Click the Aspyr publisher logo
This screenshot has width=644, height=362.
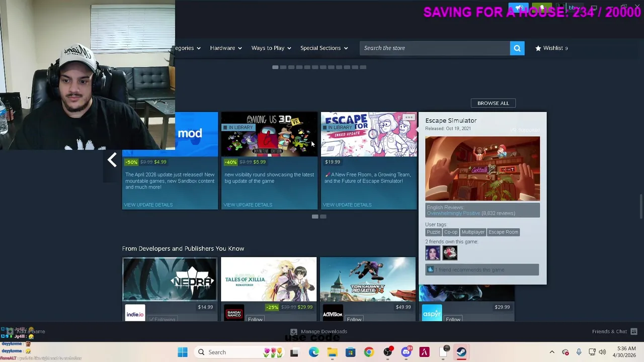click(x=432, y=314)
